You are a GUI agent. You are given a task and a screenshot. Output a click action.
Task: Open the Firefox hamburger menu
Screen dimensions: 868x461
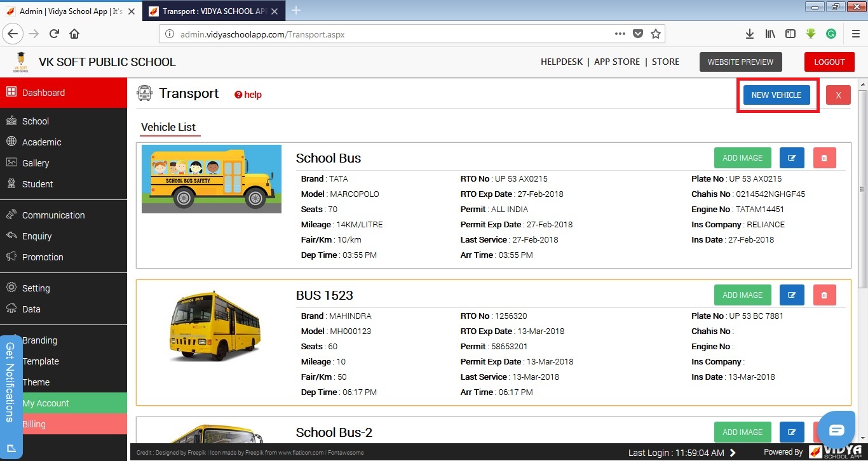pyautogui.click(x=855, y=34)
